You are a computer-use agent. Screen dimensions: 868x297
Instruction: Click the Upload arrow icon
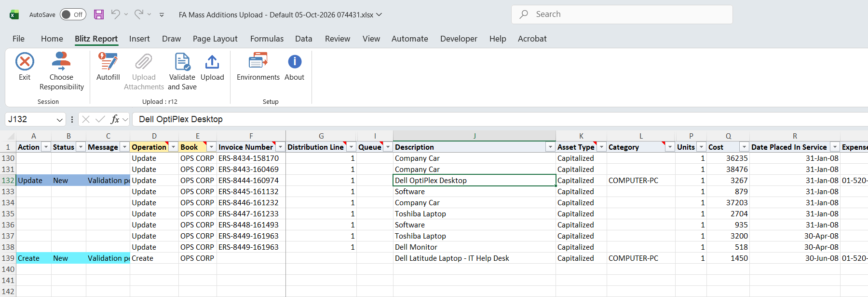(212, 62)
